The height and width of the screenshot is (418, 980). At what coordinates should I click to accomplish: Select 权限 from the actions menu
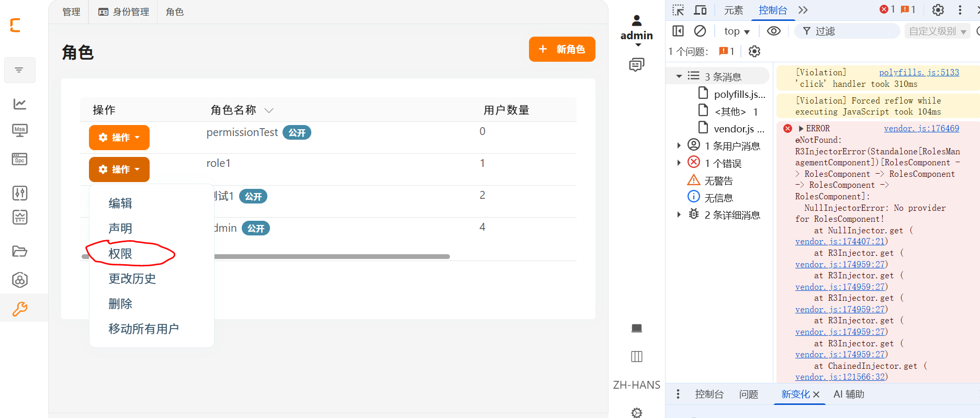[x=120, y=254]
